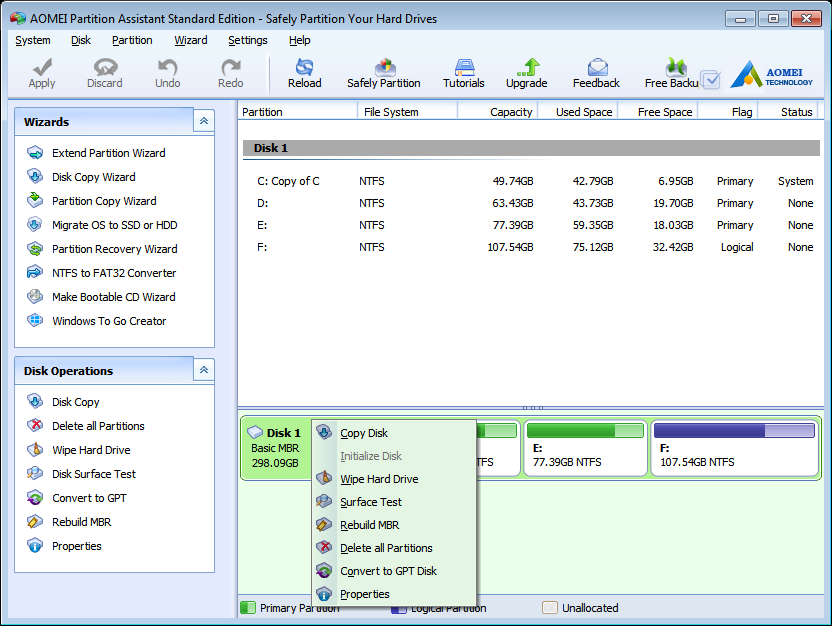Image resolution: width=832 pixels, height=626 pixels.
Task: Choose Copy Disk from context menu
Action: [394, 433]
